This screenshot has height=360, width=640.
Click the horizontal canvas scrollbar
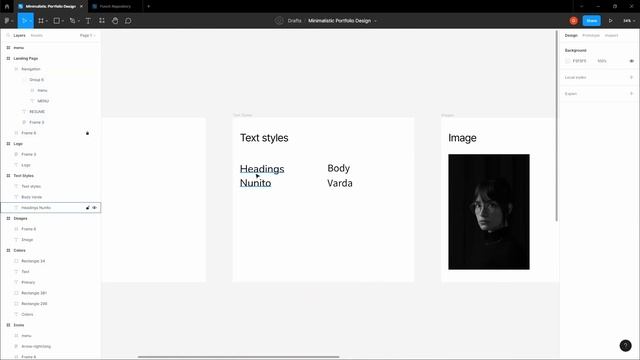click(x=238, y=357)
